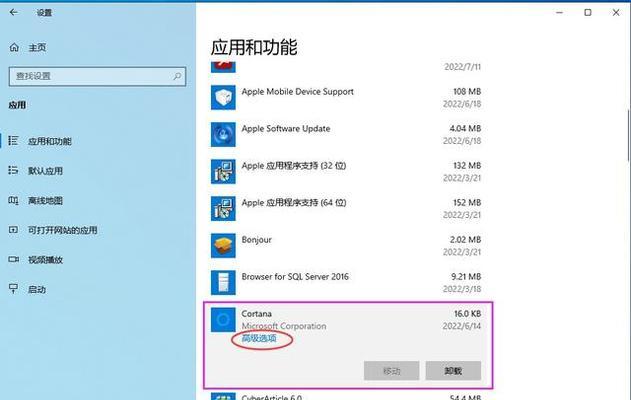The image size is (631, 400).
Task: Focus the 查找设置 search field
Action: pyautogui.click(x=97, y=76)
